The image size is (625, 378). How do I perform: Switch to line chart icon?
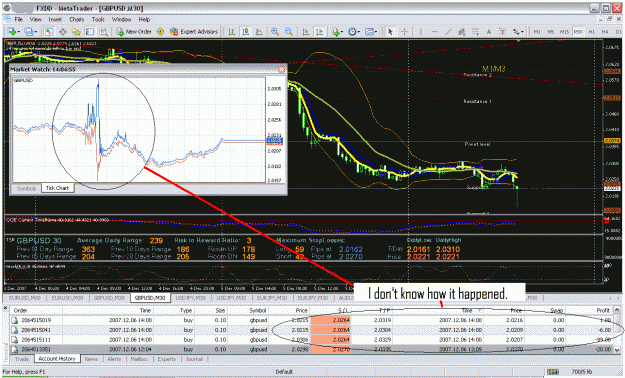coord(259,32)
